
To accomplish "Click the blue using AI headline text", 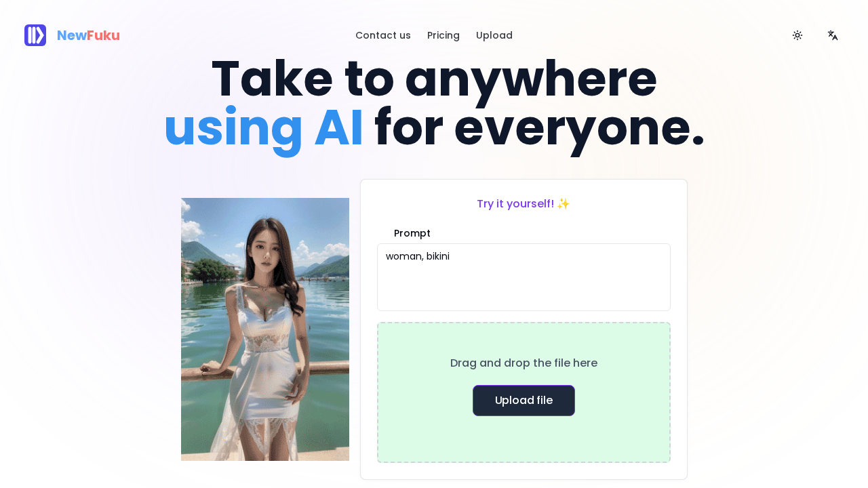I will pyautogui.click(x=264, y=127).
